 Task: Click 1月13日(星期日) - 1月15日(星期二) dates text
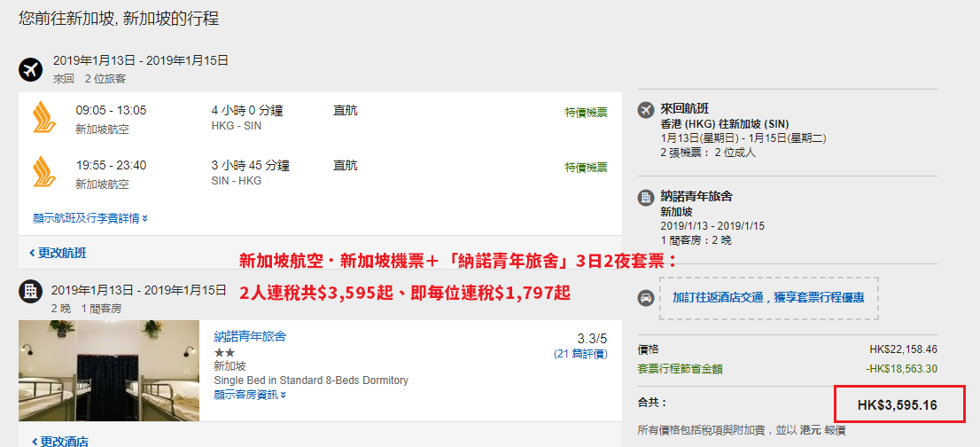(743, 138)
